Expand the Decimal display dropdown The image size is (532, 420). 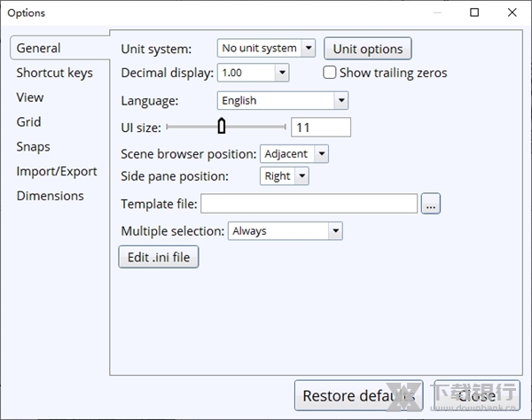(253, 73)
